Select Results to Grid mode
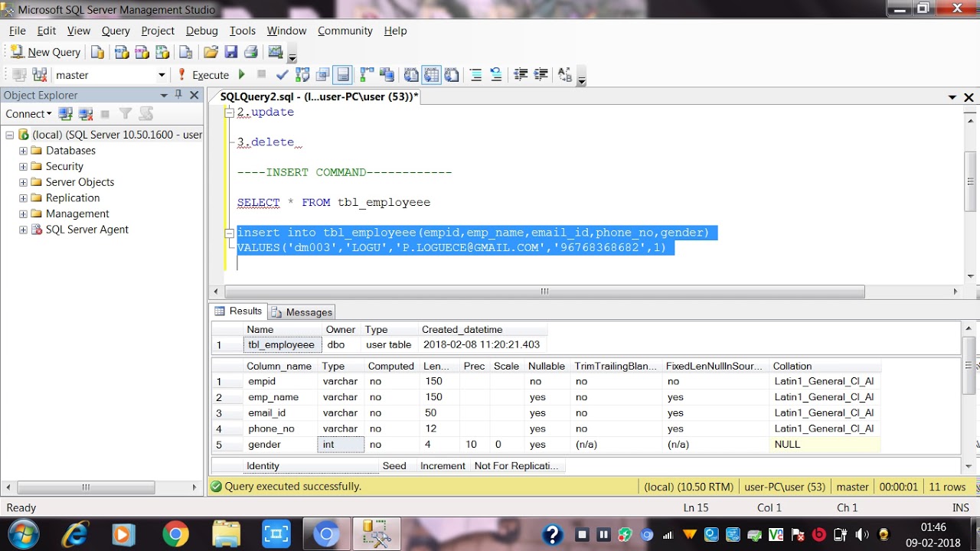The width and height of the screenshot is (980, 551). tap(432, 74)
